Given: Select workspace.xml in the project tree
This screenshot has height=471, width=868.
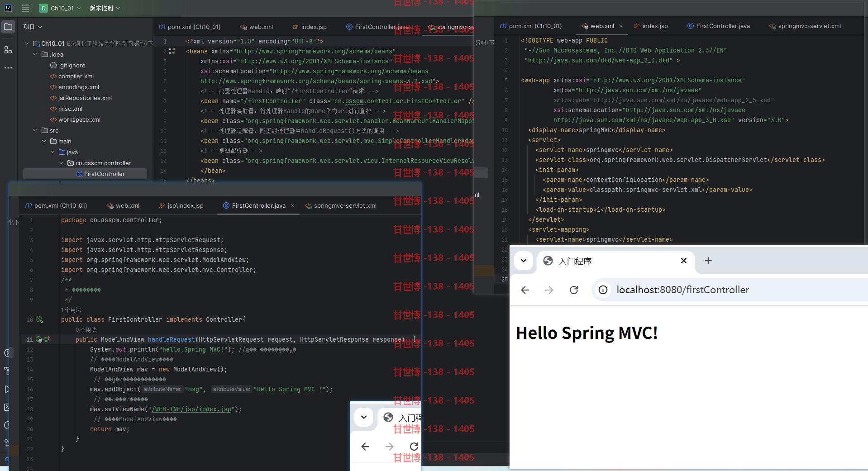Looking at the screenshot, I should click(75, 119).
